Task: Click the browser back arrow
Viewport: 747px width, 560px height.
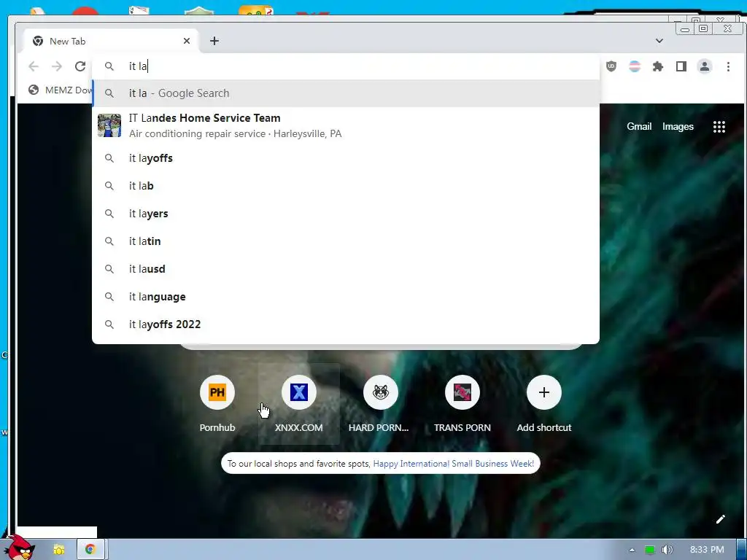Action: coord(34,66)
